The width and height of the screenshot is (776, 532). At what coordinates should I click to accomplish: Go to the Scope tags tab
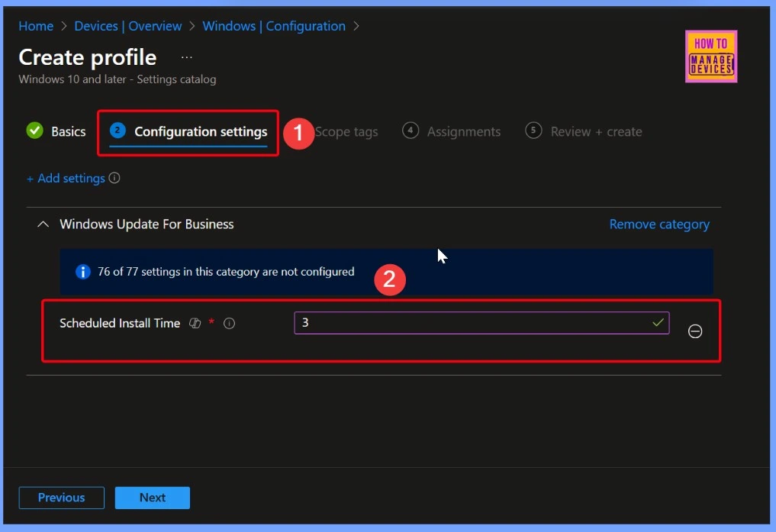pyautogui.click(x=346, y=131)
